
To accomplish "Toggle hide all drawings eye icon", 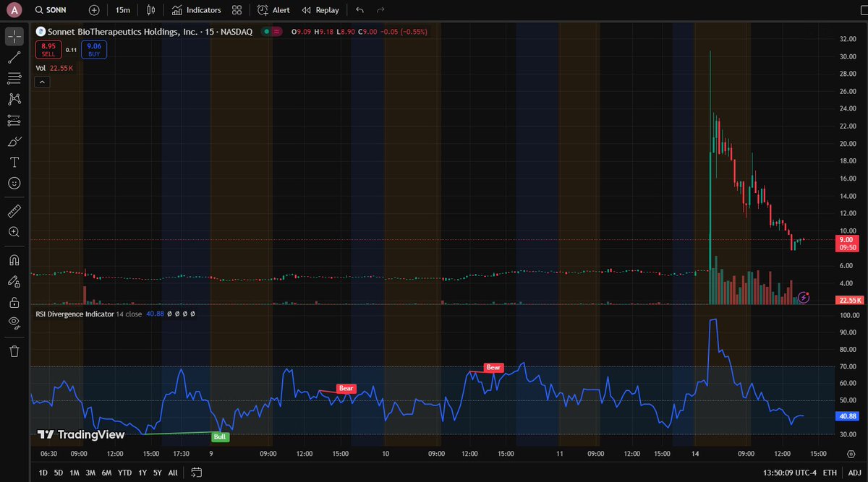I will click(x=14, y=323).
